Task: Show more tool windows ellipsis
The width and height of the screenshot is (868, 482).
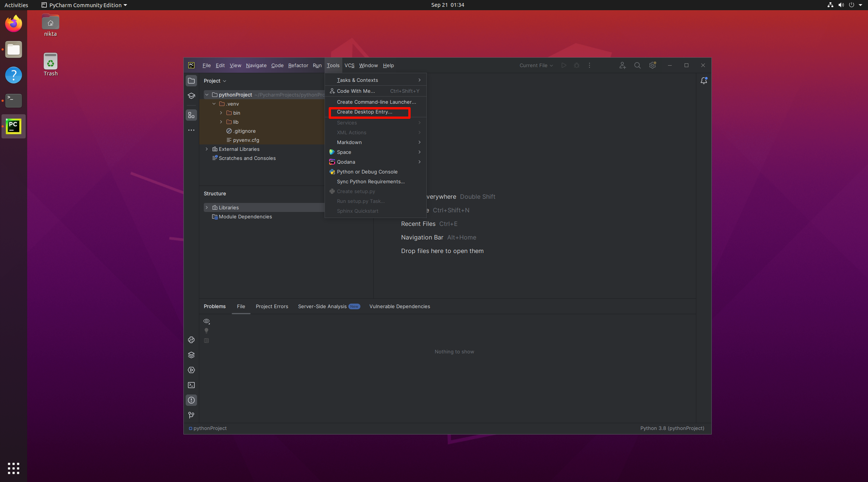Action: click(191, 130)
